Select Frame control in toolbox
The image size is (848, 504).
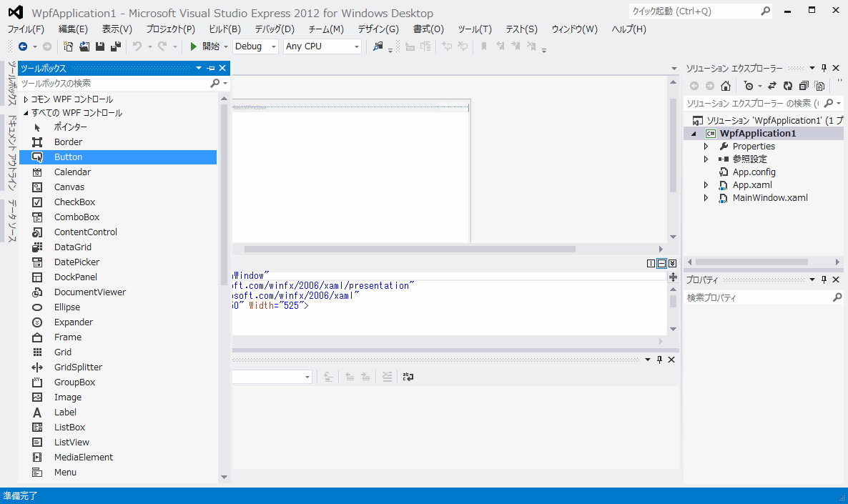point(118,337)
